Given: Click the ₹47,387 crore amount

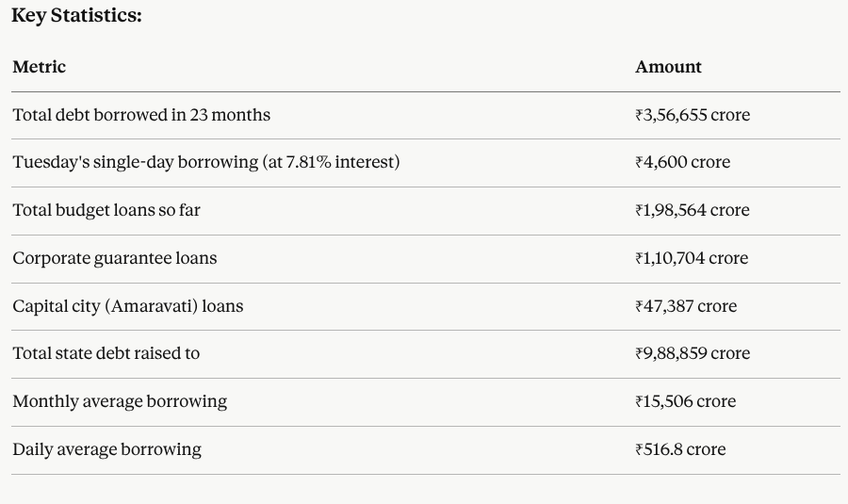Looking at the screenshot, I should (x=686, y=306).
